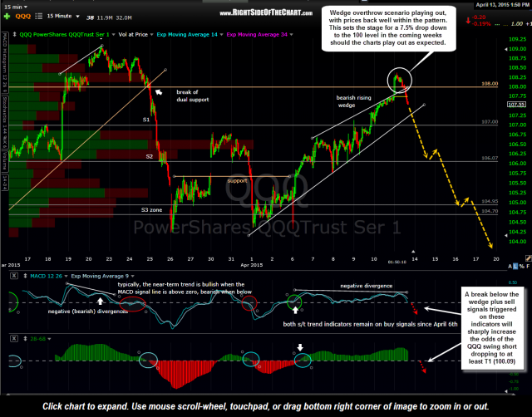Click the 107.00 horizontal line price label
Viewport: 532px width, 417px height.
(x=490, y=122)
